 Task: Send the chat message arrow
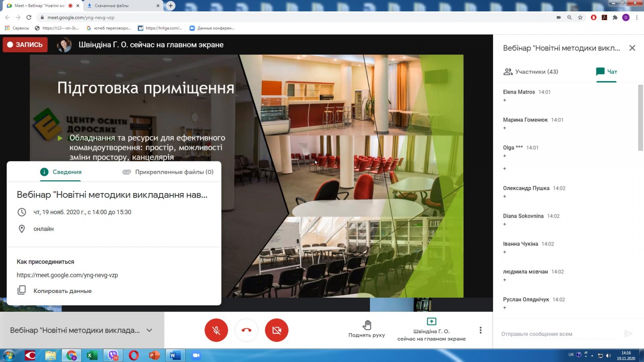(x=628, y=333)
